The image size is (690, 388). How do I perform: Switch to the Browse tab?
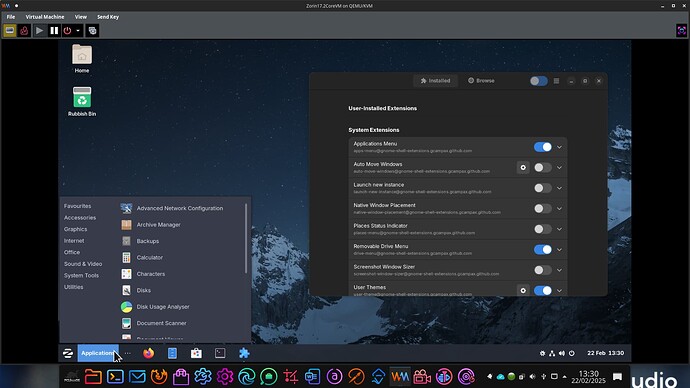point(481,81)
